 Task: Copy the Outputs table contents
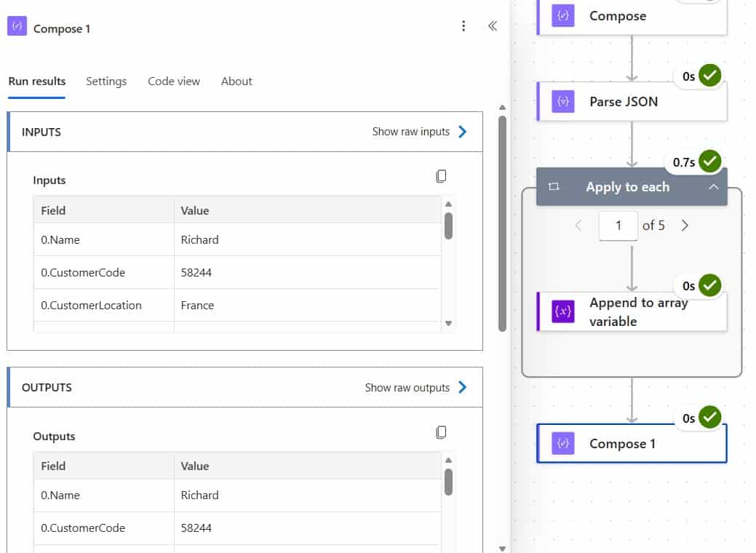441,432
